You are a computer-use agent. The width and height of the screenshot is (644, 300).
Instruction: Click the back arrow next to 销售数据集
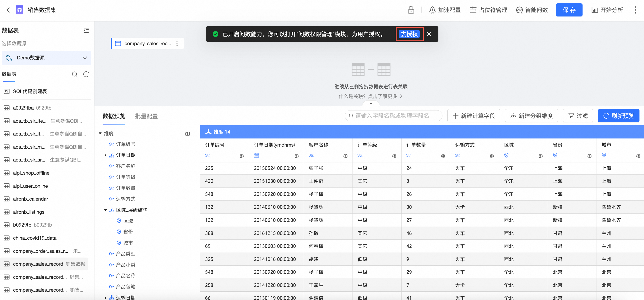pos(8,10)
